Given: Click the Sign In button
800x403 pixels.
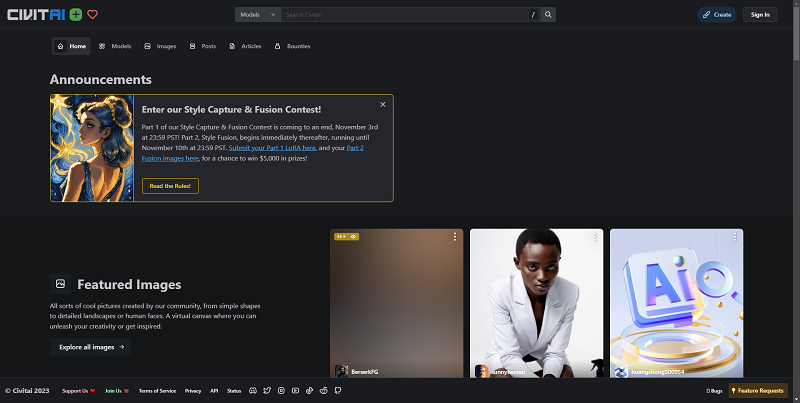Looking at the screenshot, I should [760, 14].
